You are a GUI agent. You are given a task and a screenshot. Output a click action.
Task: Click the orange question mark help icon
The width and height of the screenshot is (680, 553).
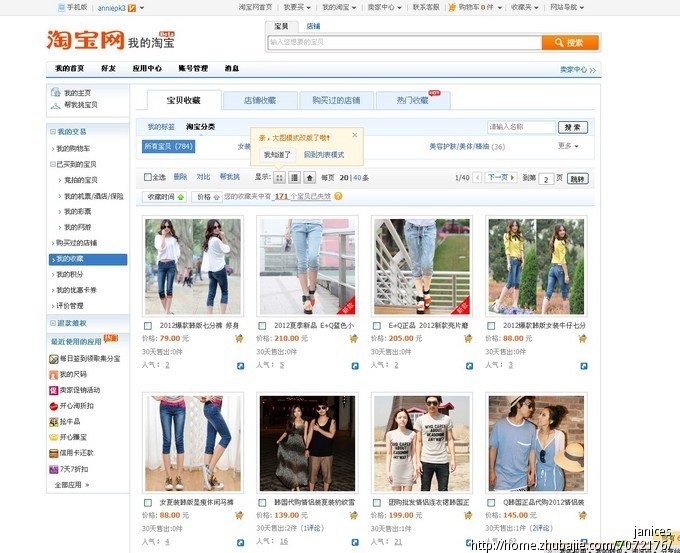click(x=338, y=196)
